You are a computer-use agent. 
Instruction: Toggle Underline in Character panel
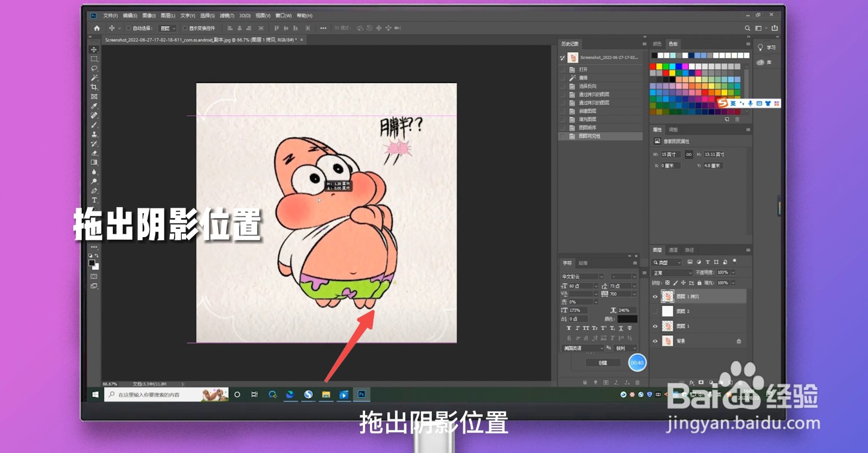(621, 328)
